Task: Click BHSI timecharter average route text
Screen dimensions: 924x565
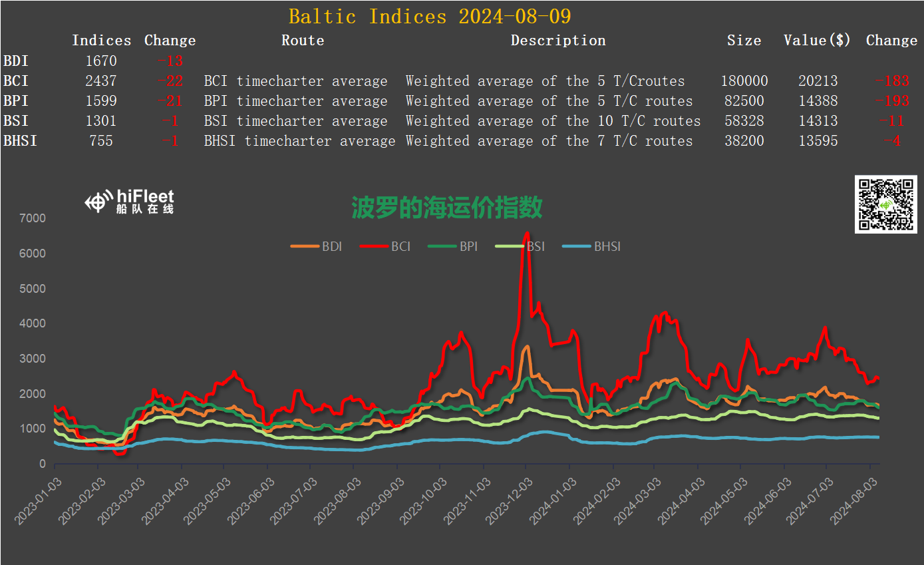Action: click(299, 141)
